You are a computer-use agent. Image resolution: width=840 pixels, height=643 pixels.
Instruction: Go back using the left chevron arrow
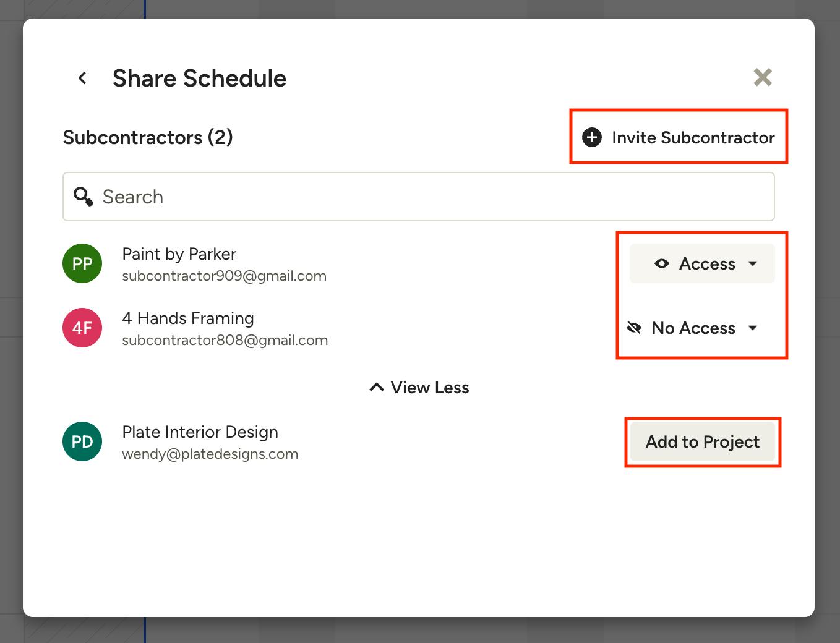[82, 78]
